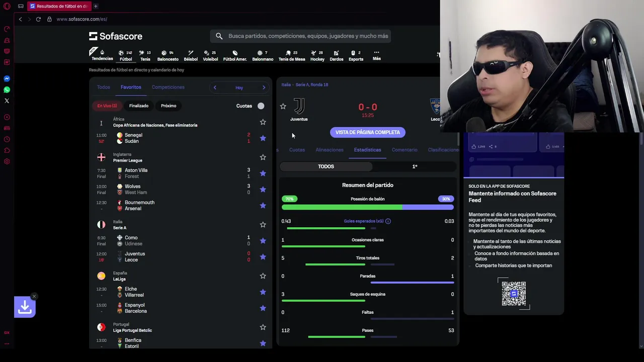Select the Hockey sport category

(x=317, y=55)
